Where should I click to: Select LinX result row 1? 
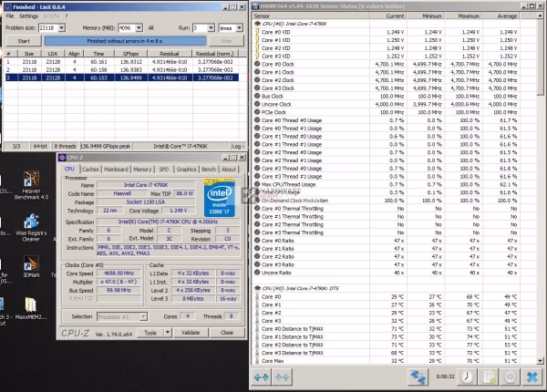(121, 61)
